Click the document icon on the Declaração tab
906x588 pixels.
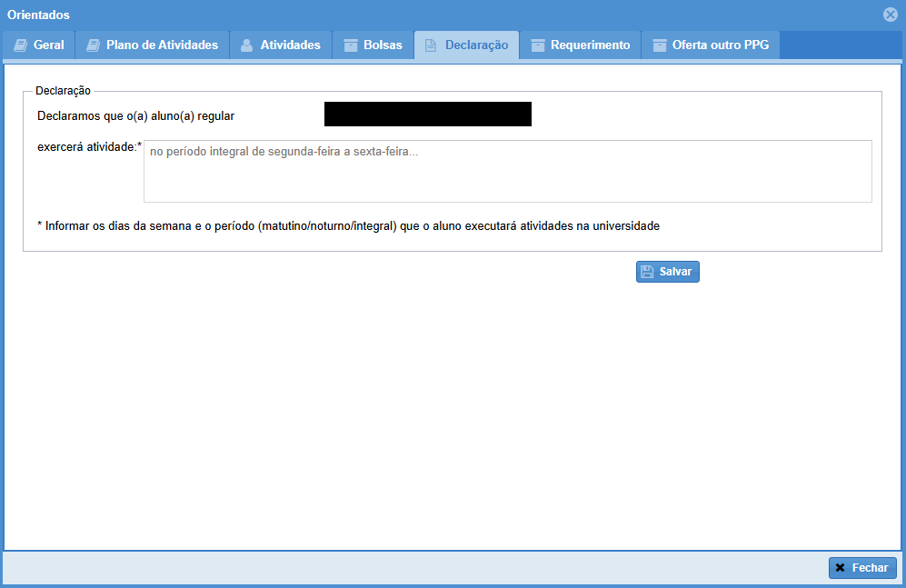click(x=431, y=45)
